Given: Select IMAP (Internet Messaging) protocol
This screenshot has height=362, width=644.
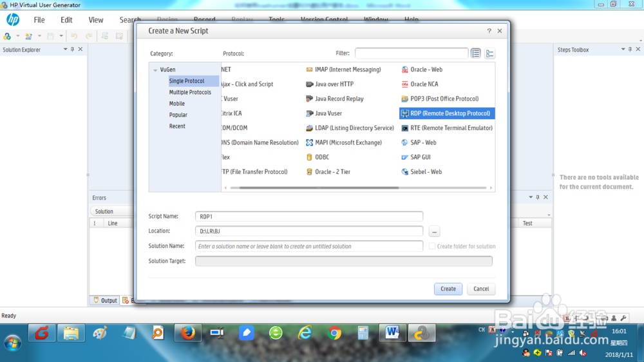Looking at the screenshot, I should coord(343,70).
